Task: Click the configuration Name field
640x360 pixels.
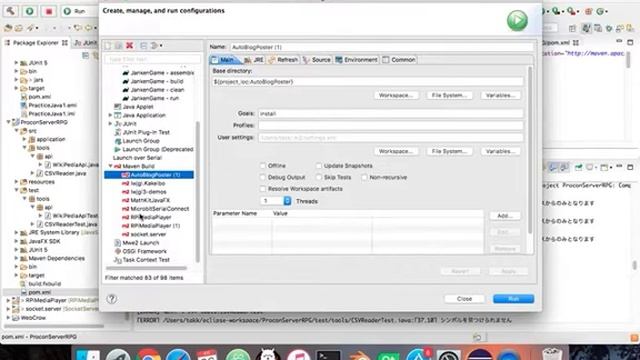Action: pyautogui.click(x=382, y=47)
